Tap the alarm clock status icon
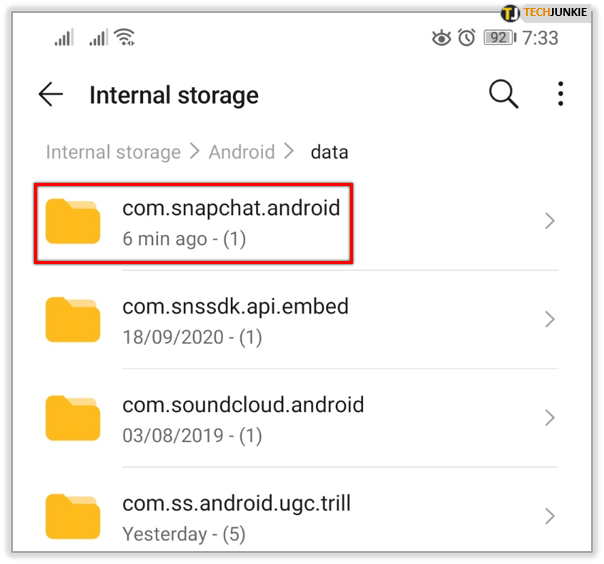Image resolution: width=604 pixels, height=564 pixels. 466,38
